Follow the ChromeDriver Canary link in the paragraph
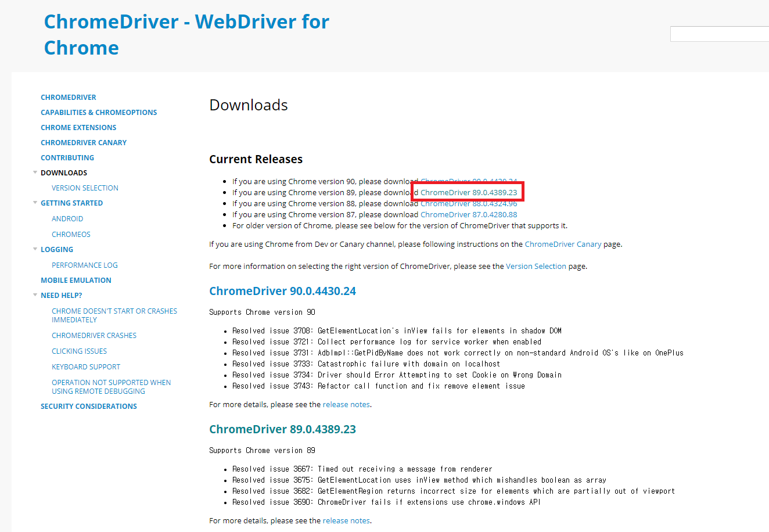769x532 pixels. [563, 245]
